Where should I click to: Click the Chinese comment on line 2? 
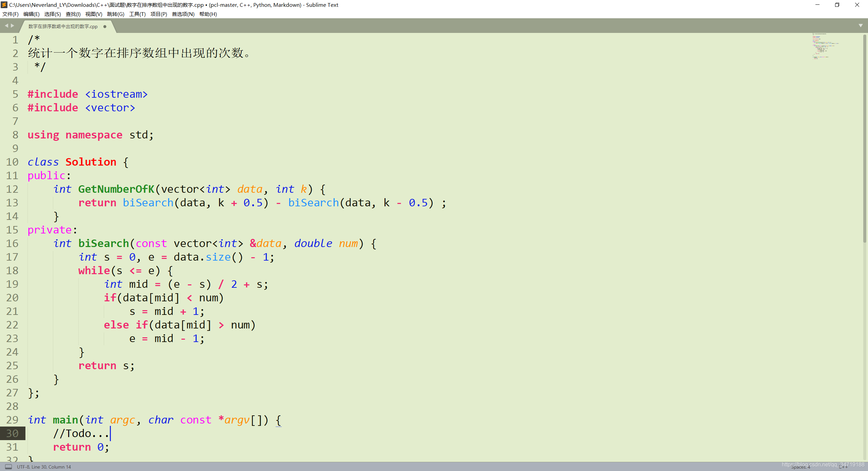click(x=139, y=53)
